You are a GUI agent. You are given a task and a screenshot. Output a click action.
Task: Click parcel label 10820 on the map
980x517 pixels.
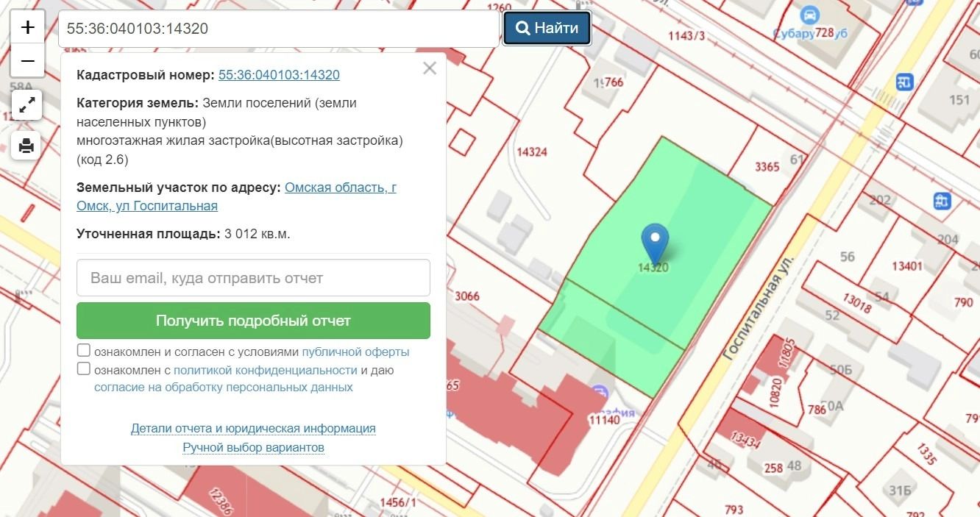775,393
